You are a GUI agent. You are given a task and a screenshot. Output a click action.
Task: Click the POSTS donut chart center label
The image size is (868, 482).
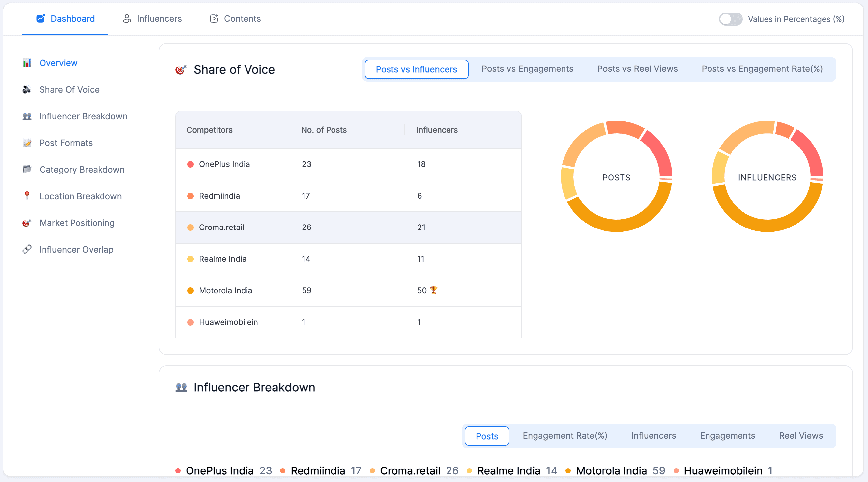click(616, 177)
